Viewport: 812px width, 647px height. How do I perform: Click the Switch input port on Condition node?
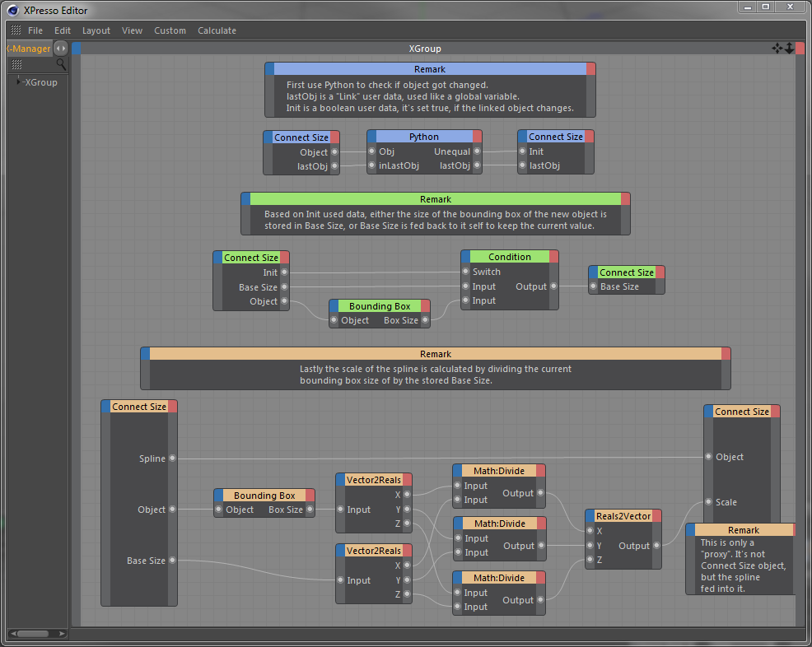click(466, 272)
